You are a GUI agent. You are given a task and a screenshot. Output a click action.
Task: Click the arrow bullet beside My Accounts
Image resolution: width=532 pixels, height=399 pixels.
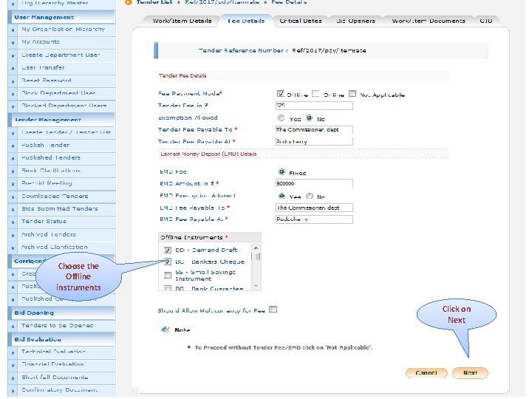click(13, 43)
